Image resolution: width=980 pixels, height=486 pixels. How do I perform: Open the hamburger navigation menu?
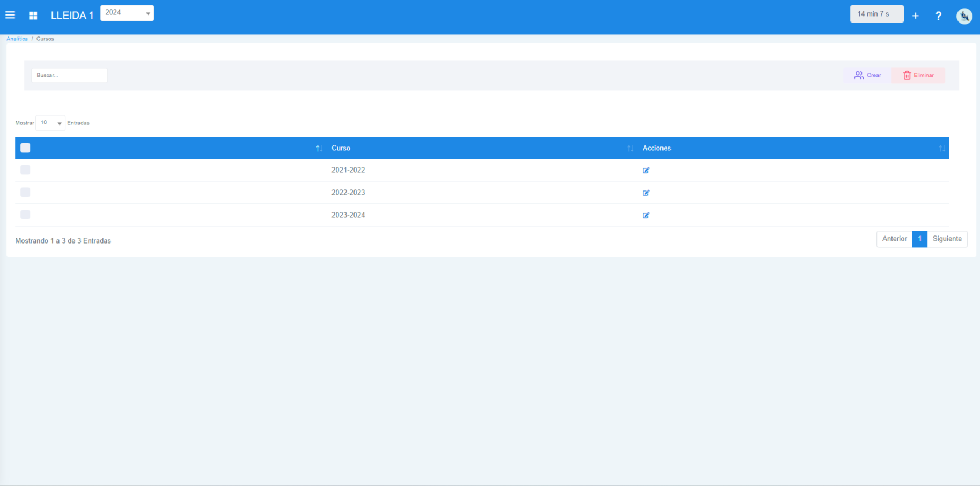click(10, 15)
